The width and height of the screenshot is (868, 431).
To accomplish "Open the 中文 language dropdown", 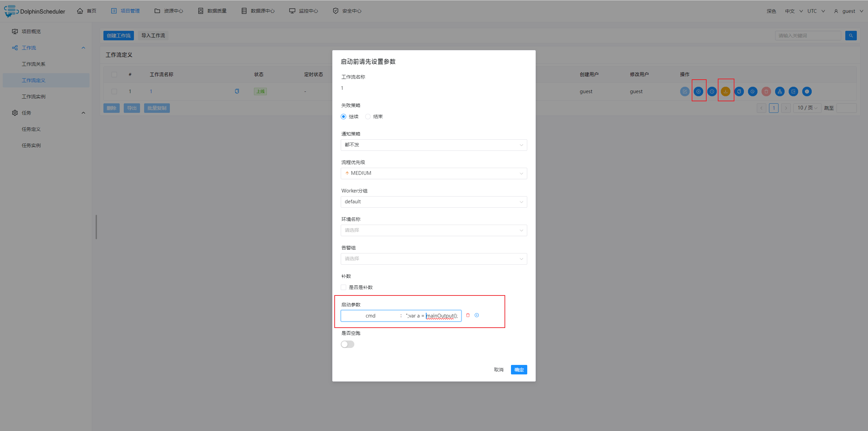I will pyautogui.click(x=794, y=11).
